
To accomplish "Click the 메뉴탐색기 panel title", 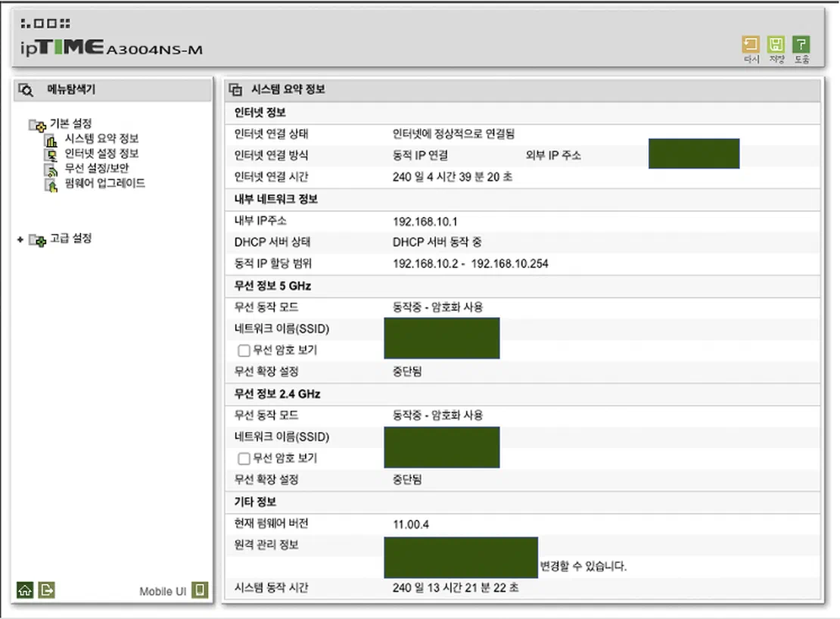I will pyautogui.click(x=71, y=89).
